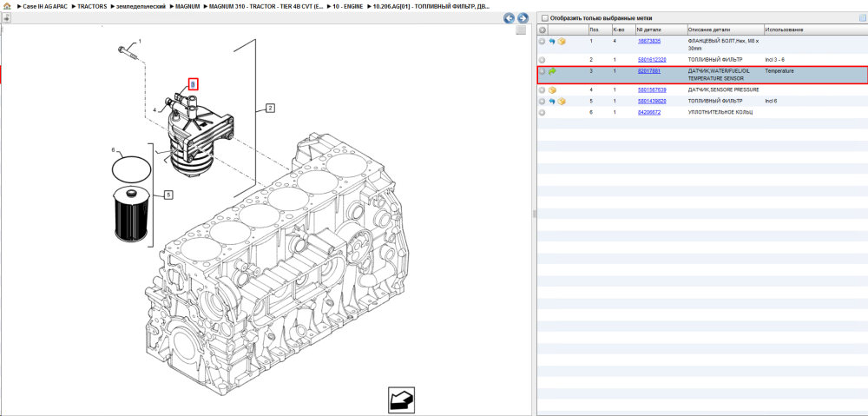Open part number link 16673835
Viewport: 868px width, 416px height.
coord(648,41)
